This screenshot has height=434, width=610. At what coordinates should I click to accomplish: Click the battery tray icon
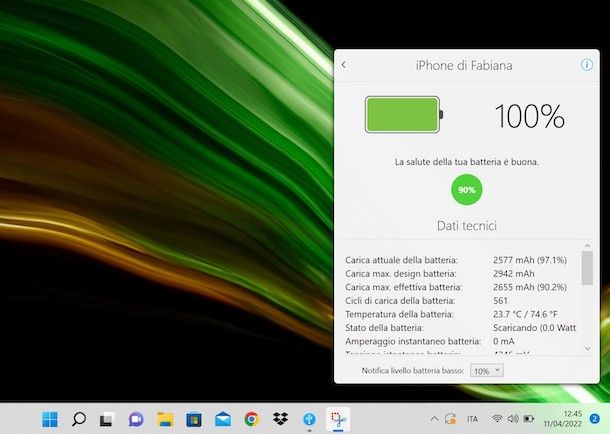pos(529,419)
